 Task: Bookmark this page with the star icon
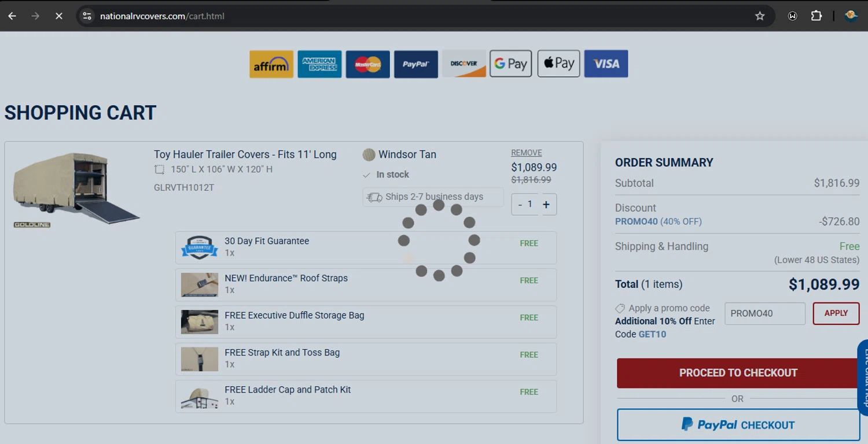[760, 16]
